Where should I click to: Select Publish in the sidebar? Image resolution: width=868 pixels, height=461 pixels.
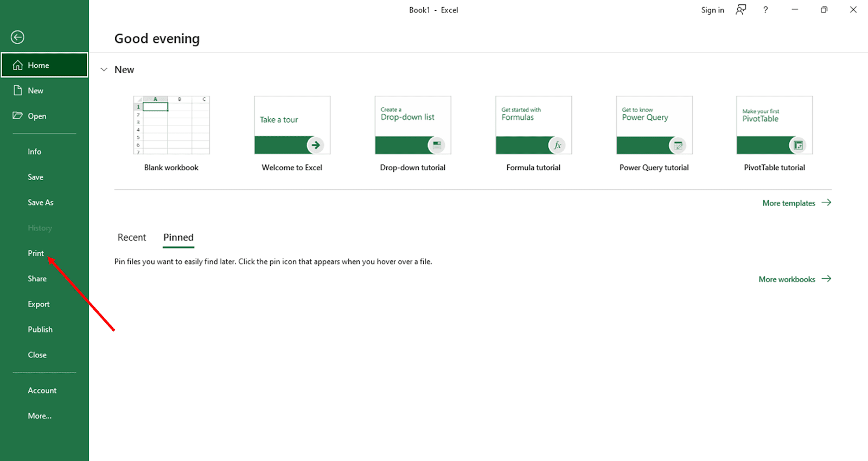coord(40,330)
